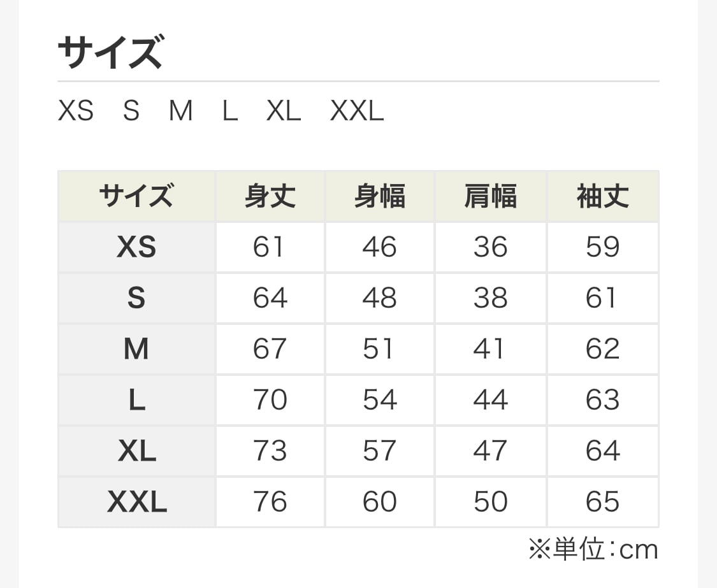Viewport: 717px width, 588px height.
Task: Choose the M size option
Action: click(x=181, y=111)
